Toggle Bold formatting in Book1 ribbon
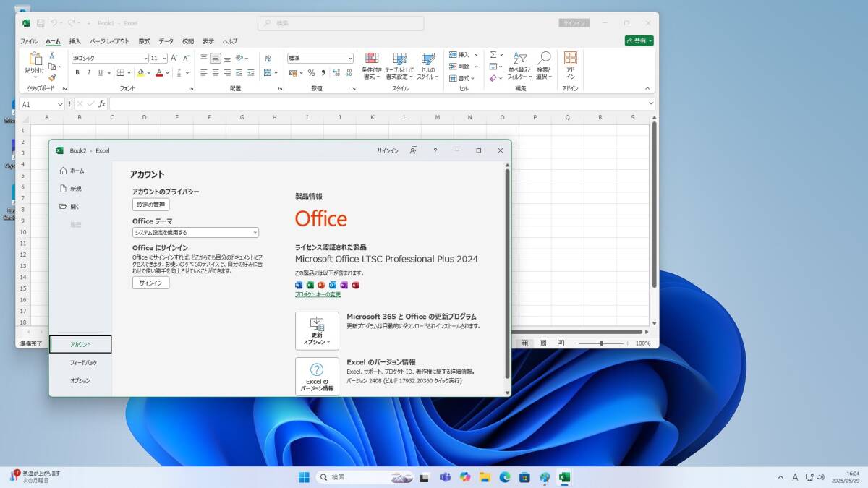Image resolution: width=868 pixels, height=488 pixels. (x=77, y=72)
